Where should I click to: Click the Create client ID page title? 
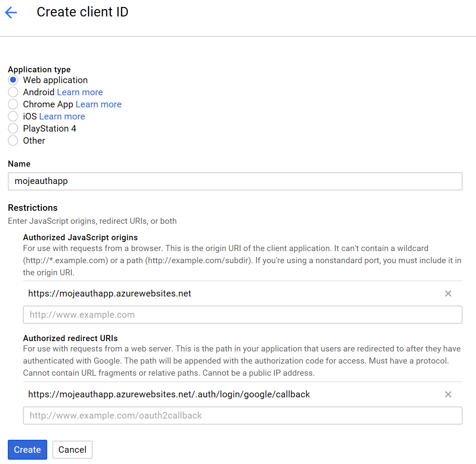[x=83, y=12]
